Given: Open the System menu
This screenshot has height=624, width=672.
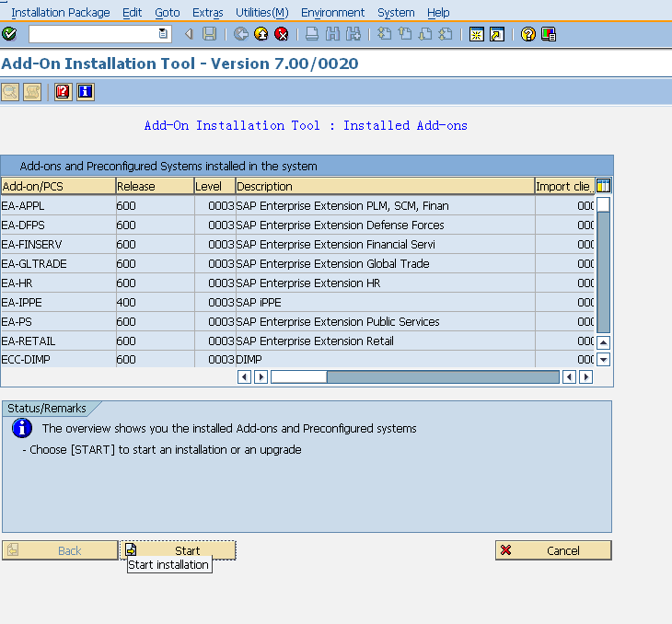Looking at the screenshot, I should [396, 13].
